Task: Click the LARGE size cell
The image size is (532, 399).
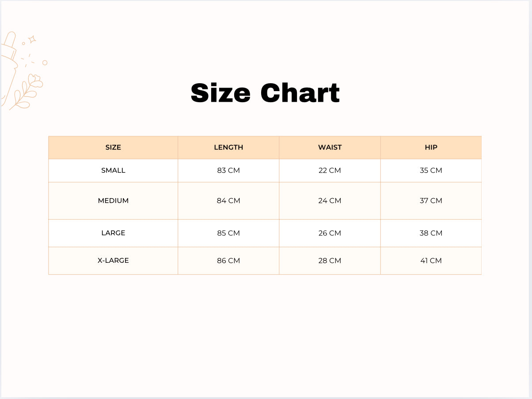Action: click(x=113, y=233)
